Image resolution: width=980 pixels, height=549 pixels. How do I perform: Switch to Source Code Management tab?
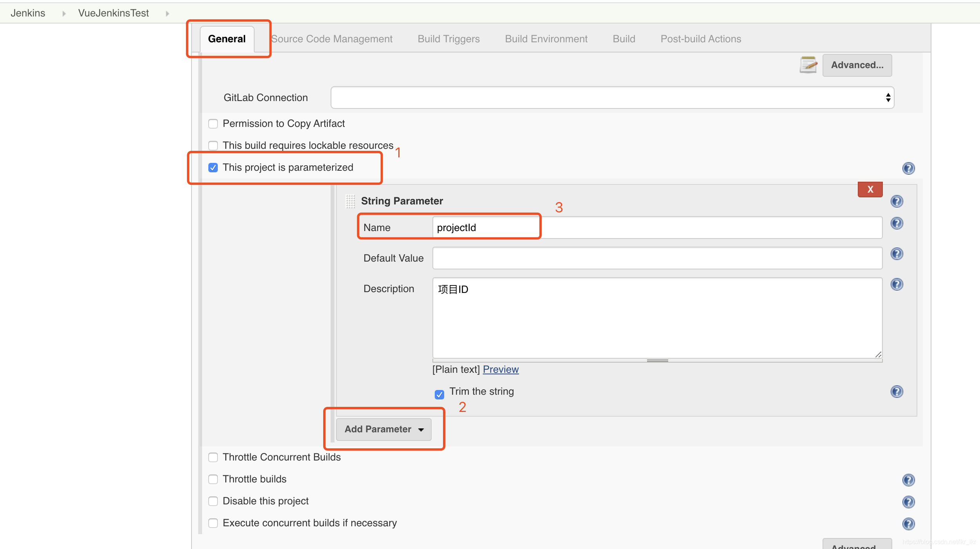332,39
